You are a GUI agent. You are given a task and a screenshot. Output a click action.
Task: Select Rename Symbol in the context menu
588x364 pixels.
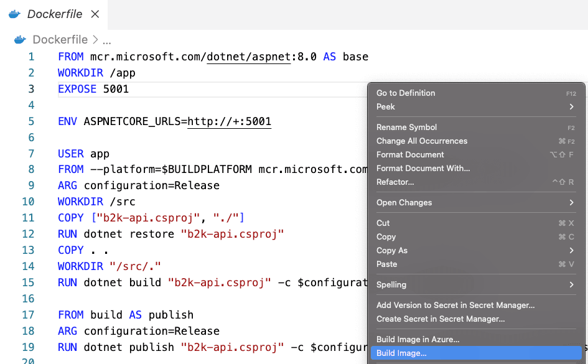[476, 127]
